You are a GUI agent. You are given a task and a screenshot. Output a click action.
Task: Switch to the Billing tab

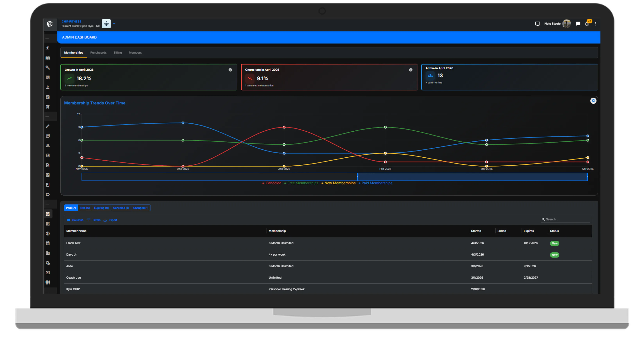tap(117, 53)
